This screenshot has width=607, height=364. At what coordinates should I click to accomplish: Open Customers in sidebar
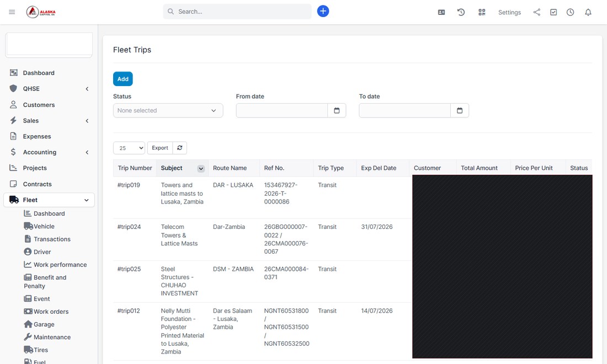point(39,105)
